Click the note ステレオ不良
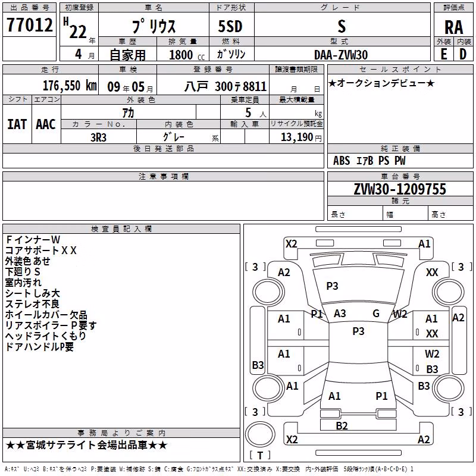 pyautogui.click(x=32, y=303)
